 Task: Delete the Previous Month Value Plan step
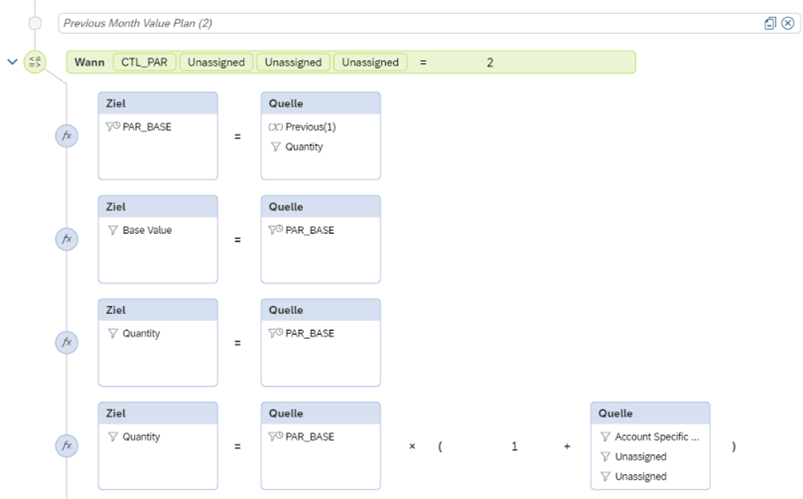[787, 23]
